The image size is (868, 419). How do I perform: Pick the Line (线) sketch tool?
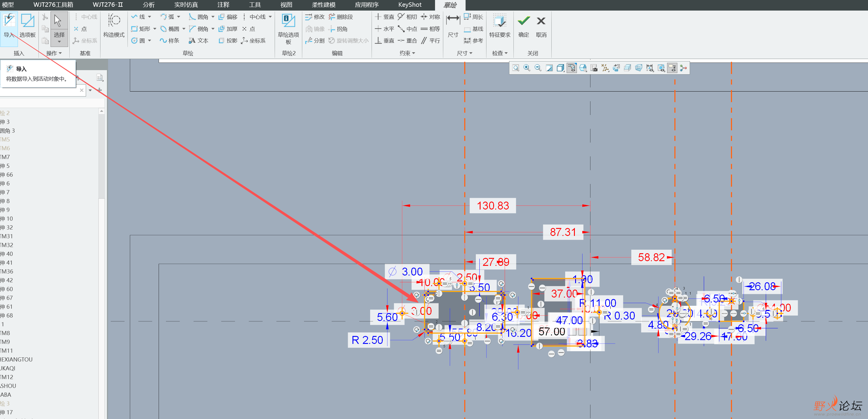(138, 17)
